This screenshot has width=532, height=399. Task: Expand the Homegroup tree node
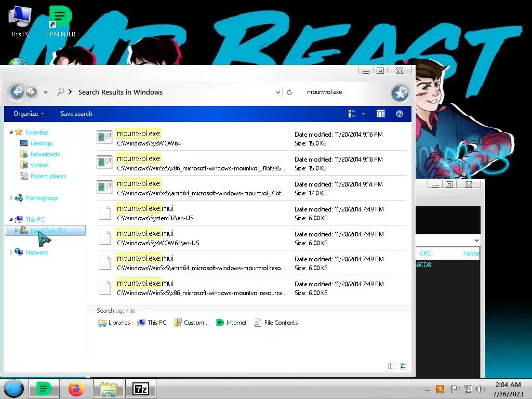click(x=11, y=197)
